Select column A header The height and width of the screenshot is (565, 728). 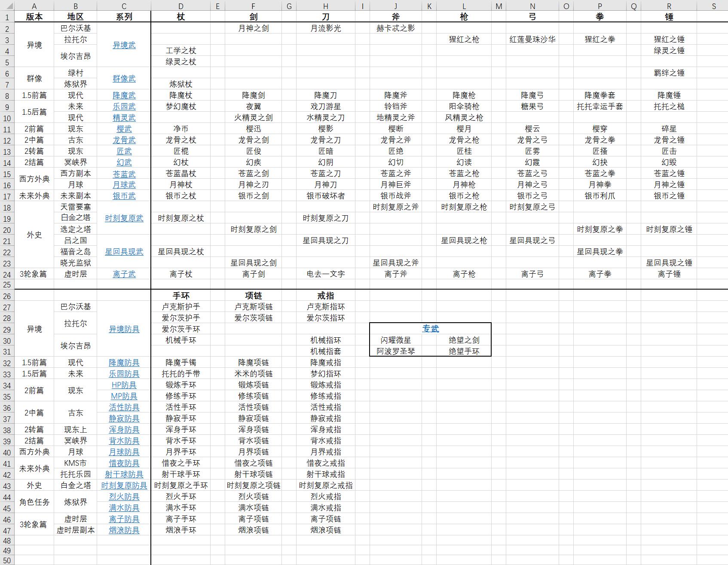pos(34,6)
